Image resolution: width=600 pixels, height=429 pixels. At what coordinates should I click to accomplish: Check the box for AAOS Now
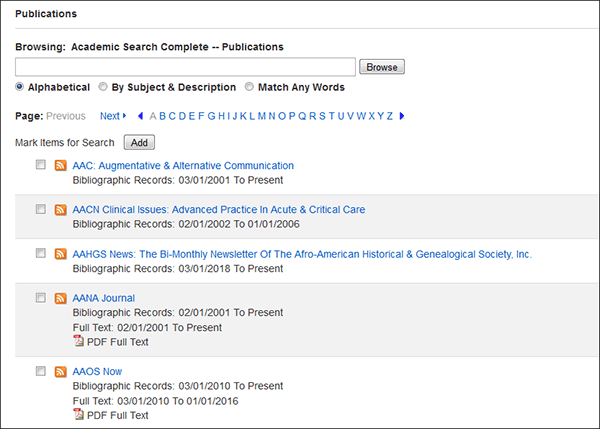[x=41, y=371]
